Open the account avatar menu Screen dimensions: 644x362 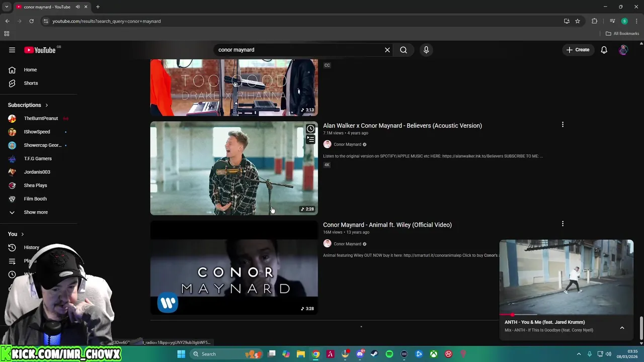pyautogui.click(x=623, y=50)
